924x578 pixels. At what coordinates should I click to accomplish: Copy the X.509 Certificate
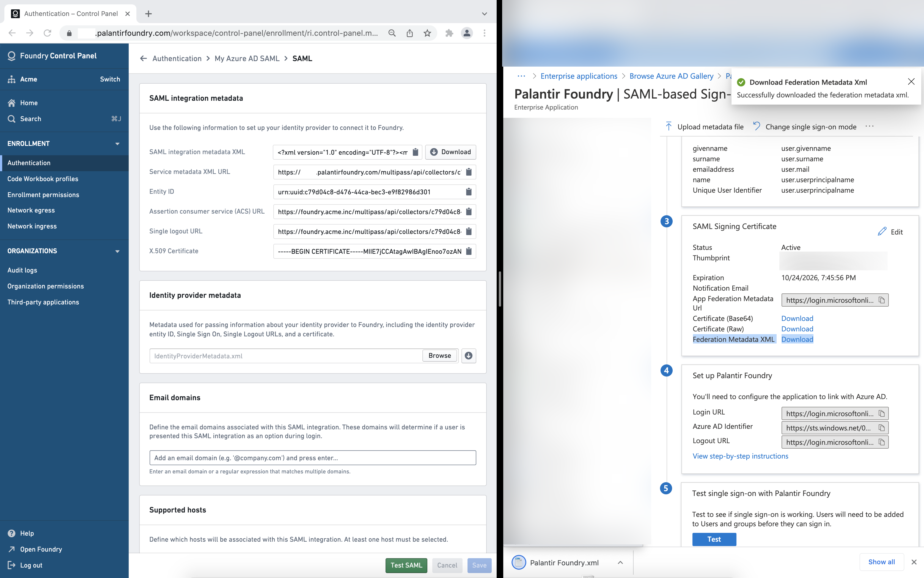click(x=469, y=251)
